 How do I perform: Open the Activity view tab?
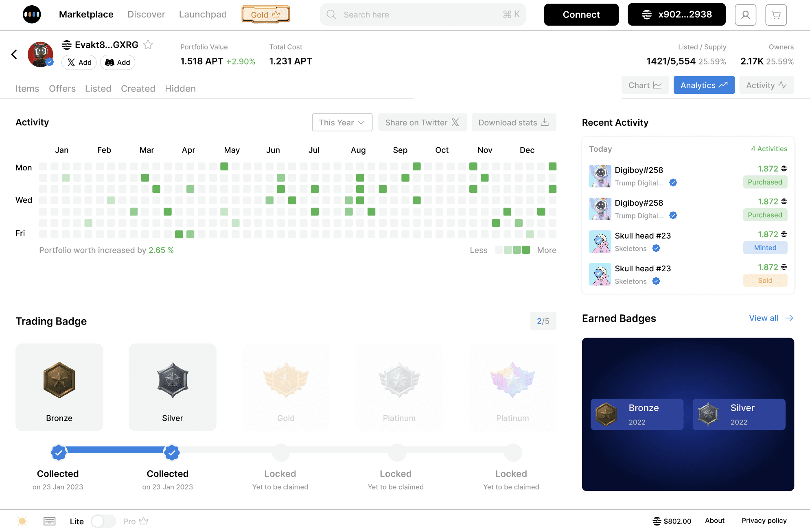(766, 85)
